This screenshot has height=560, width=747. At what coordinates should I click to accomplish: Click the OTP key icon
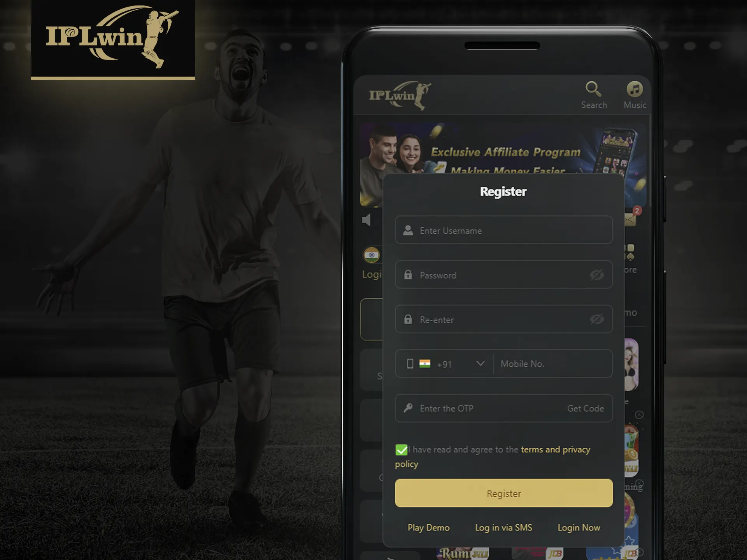tap(408, 408)
